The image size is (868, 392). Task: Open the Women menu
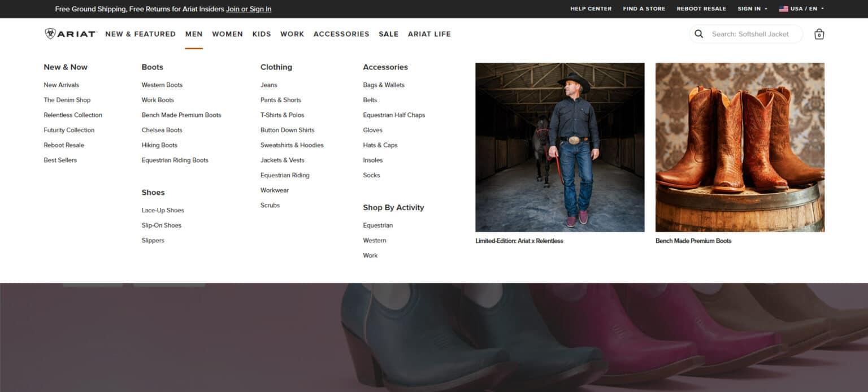point(227,34)
